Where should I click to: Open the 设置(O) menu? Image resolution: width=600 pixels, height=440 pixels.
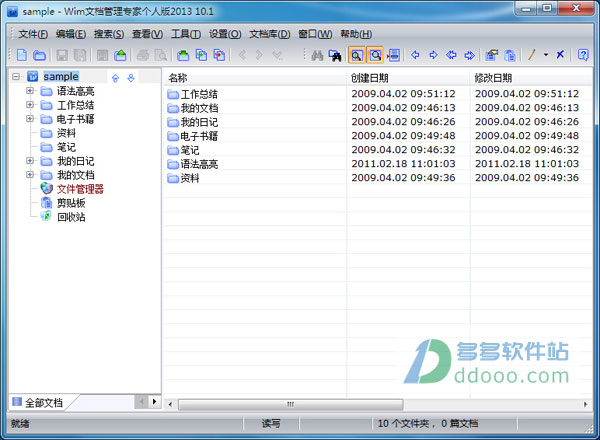225,34
